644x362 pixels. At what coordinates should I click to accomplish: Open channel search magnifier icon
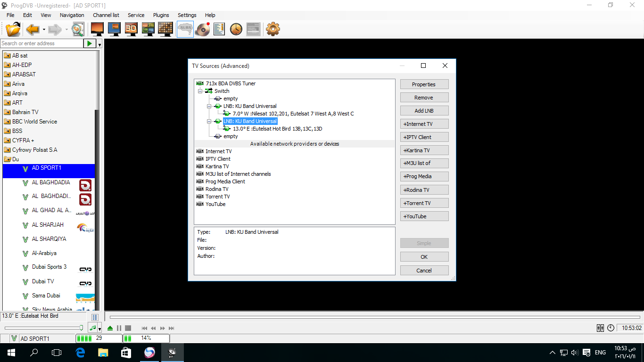click(x=77, y=29)
